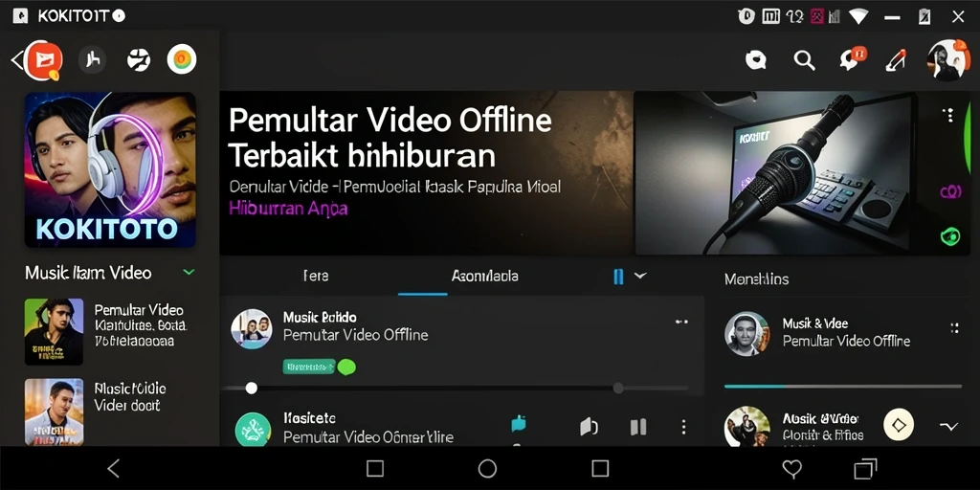Open second track vertical three-dot menu
Image resolution: width=980 pixels, height=490 pixels.
(683, 427)
